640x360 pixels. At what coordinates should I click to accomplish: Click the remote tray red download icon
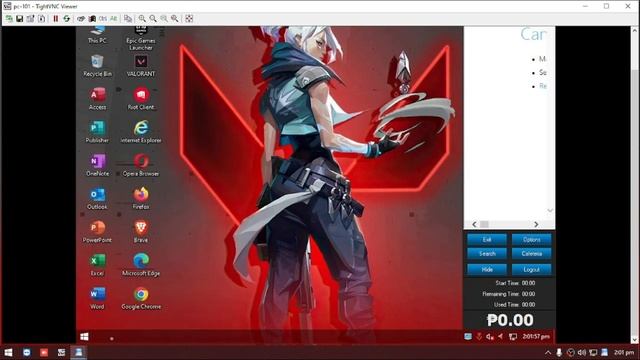479,337
